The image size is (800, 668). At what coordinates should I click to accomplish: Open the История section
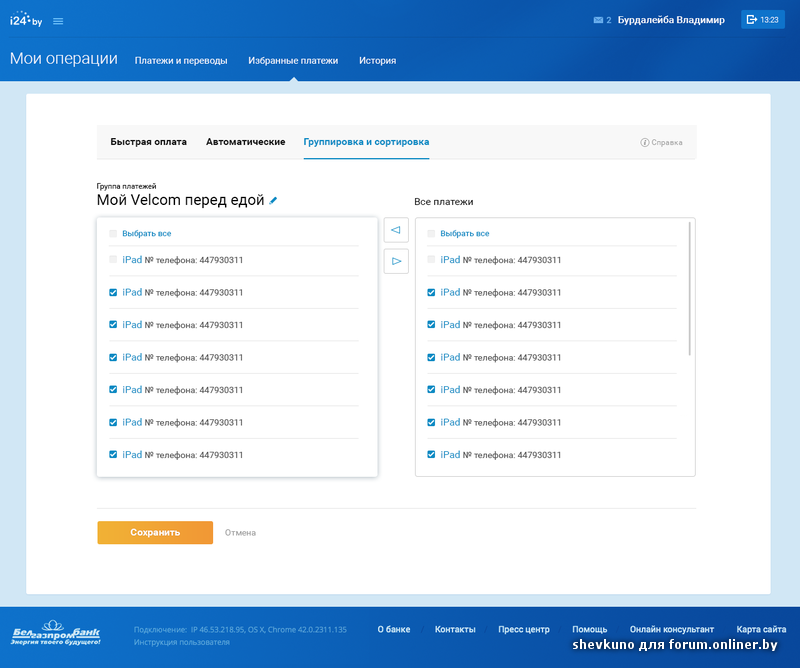(378, 60)
